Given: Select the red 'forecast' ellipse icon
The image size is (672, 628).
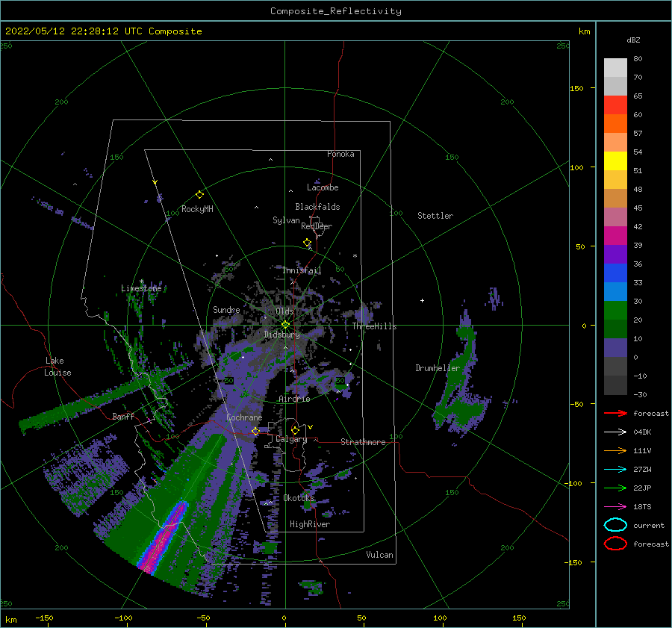Looking at the screenshot, I should [615, 544].
